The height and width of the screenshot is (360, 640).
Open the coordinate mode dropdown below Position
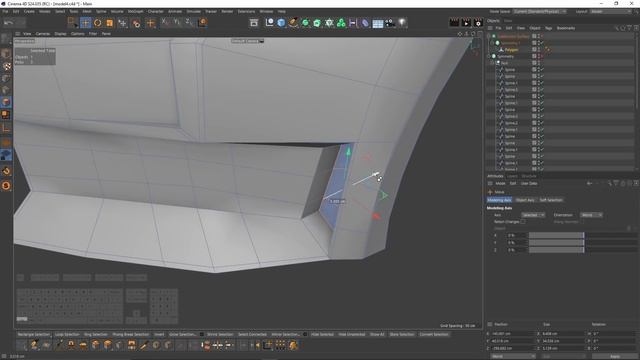click(x=513, y=356)
